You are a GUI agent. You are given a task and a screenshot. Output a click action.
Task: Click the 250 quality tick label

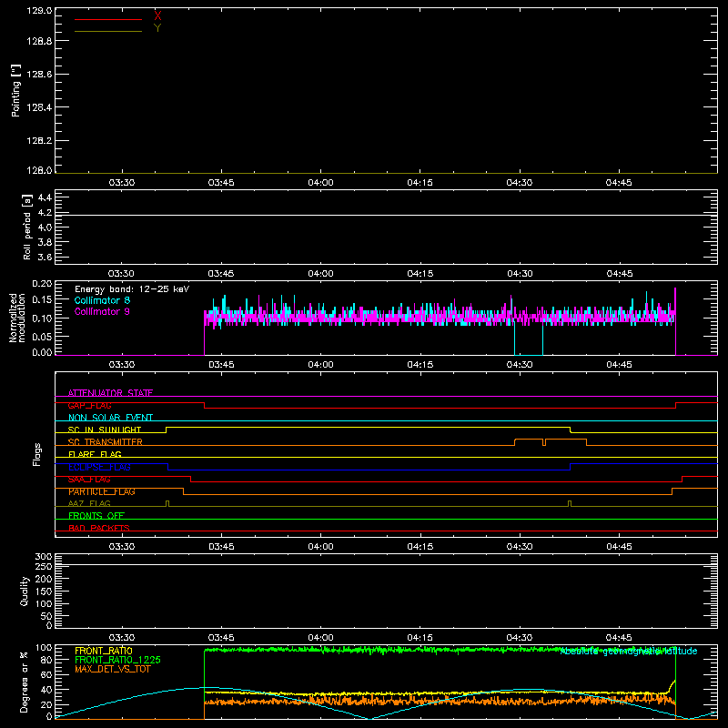(44, 567)
